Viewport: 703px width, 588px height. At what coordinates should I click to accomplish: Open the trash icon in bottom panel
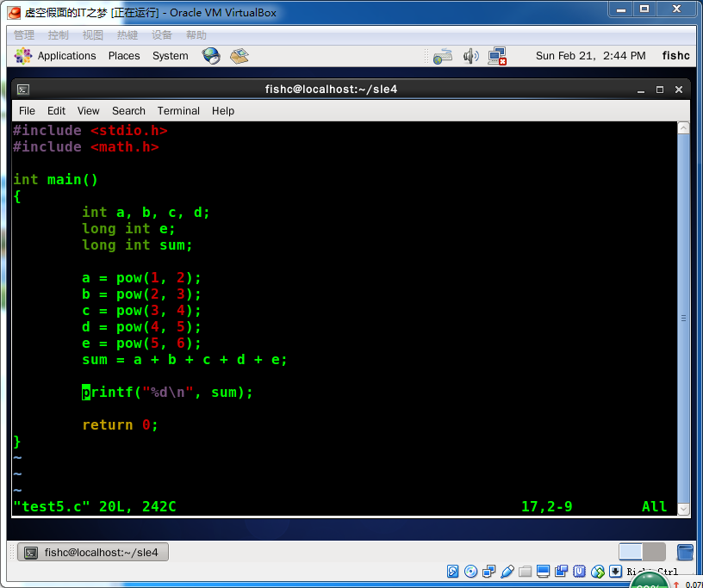pyautogui.click(x=685, y=552)
